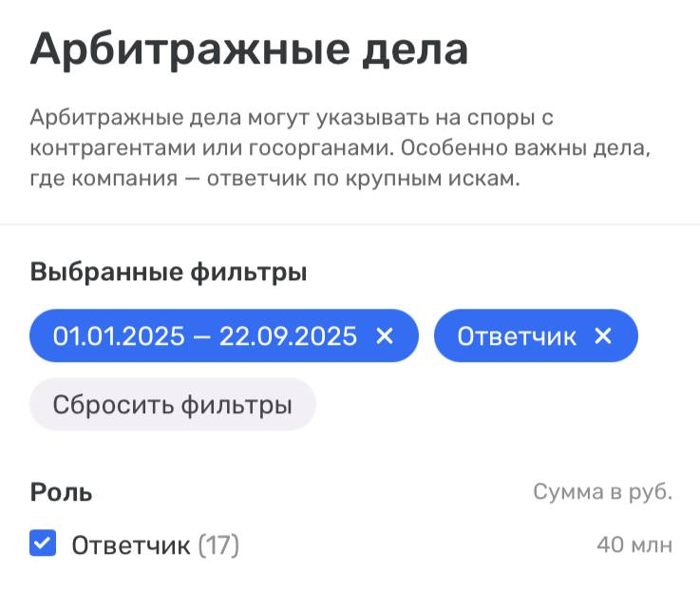Click the 40 млн sum value
The image size is (700, 592).
click(634, 545)
